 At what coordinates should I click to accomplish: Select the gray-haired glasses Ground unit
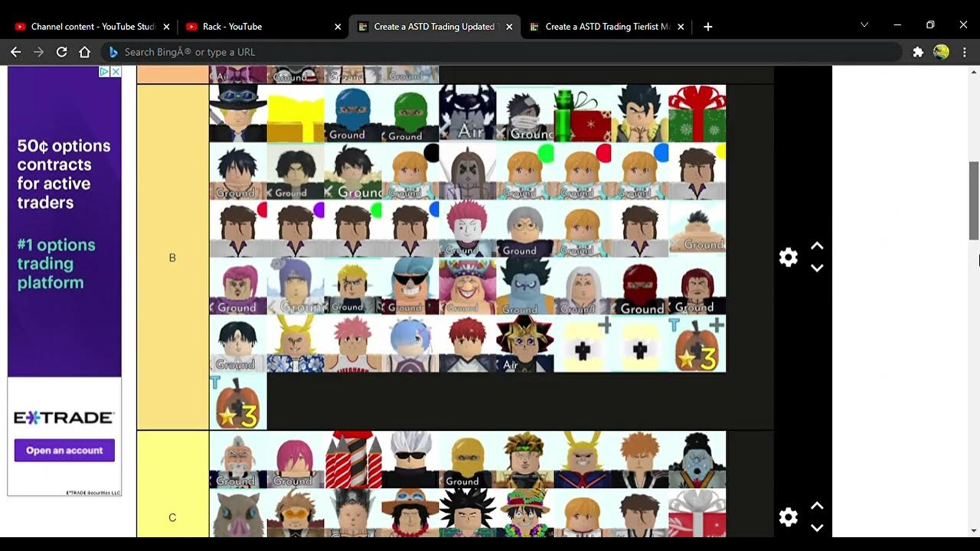[x=525, y=228]
